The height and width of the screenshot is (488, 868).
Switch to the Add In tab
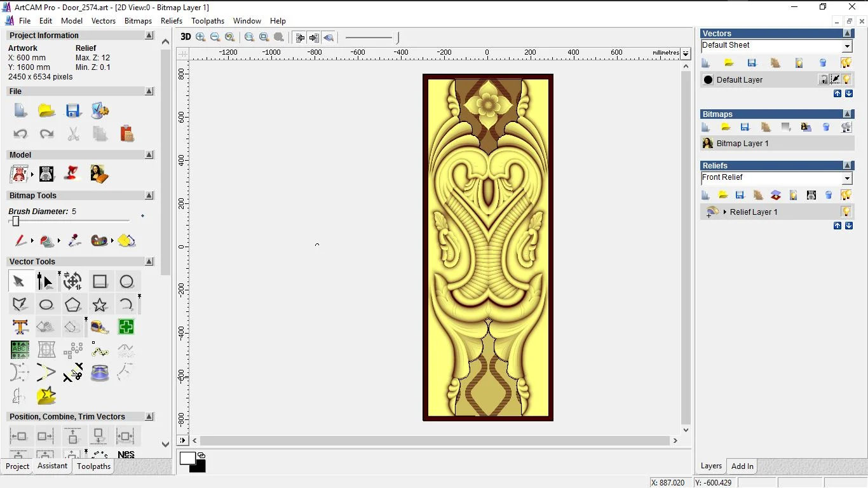pyautogui.click(x=742, y=466)
